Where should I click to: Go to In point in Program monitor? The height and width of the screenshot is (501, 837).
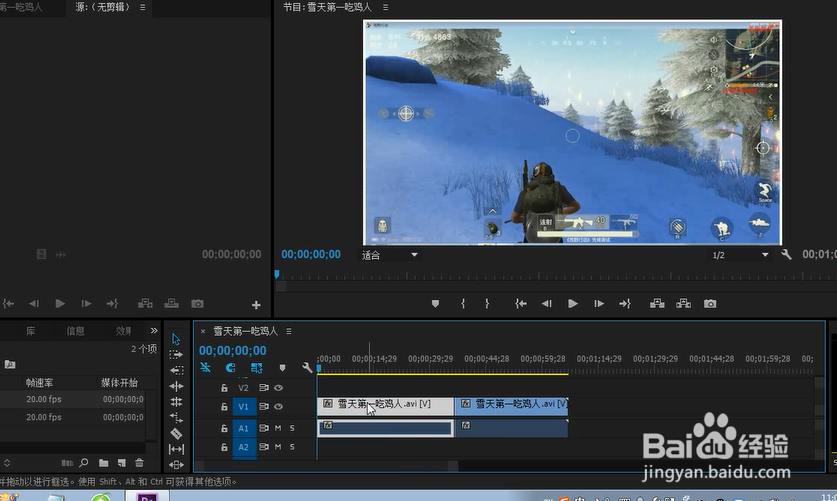521,304
